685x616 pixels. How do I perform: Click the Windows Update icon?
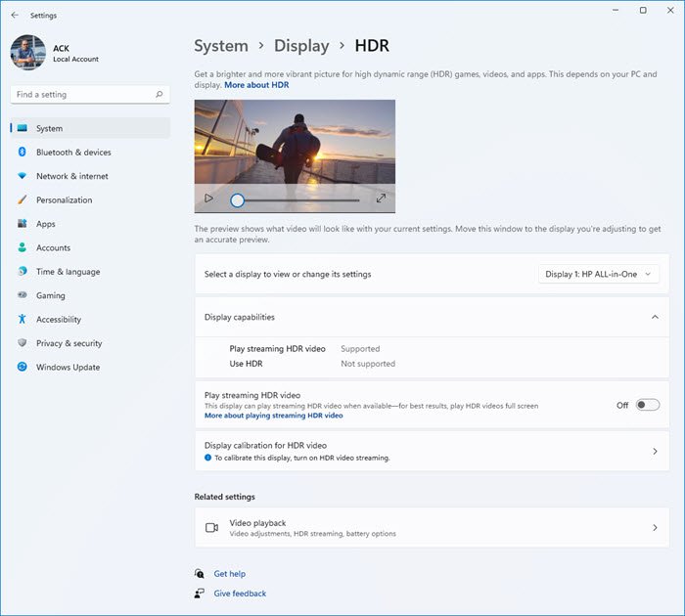[22, 368]
